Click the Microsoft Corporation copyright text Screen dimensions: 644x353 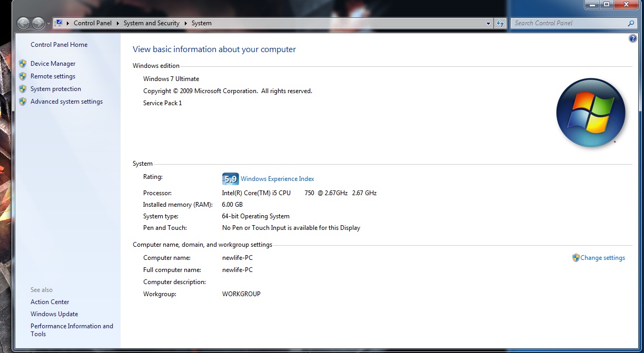pos(227,91)
